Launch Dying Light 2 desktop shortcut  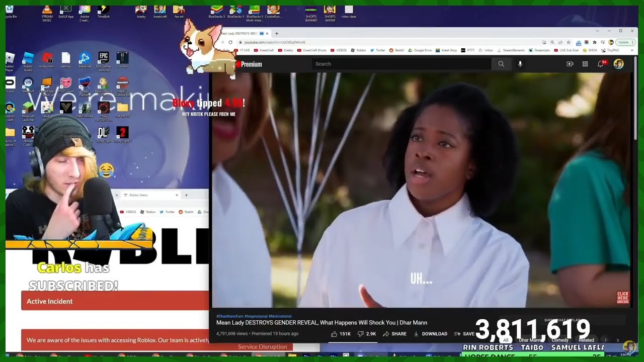pos(122,135)
